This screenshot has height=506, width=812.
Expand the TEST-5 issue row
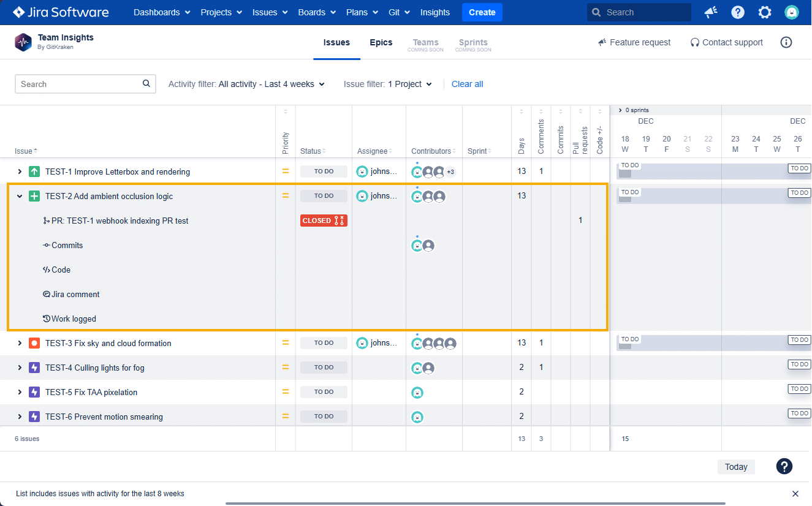coord(20,392)
